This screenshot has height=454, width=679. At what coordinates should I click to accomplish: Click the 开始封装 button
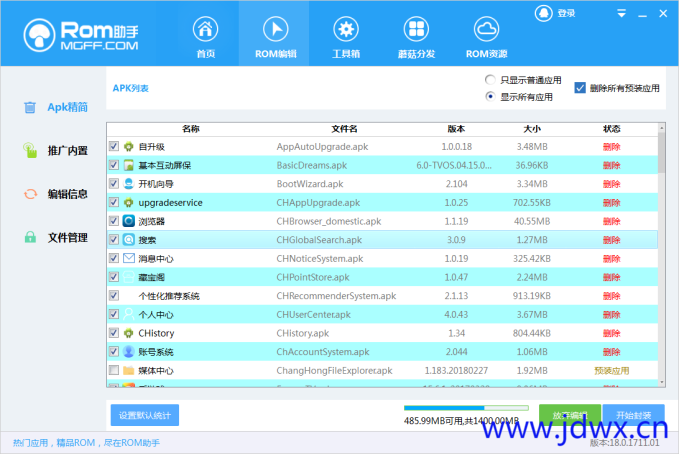click(x=634, y=415)
